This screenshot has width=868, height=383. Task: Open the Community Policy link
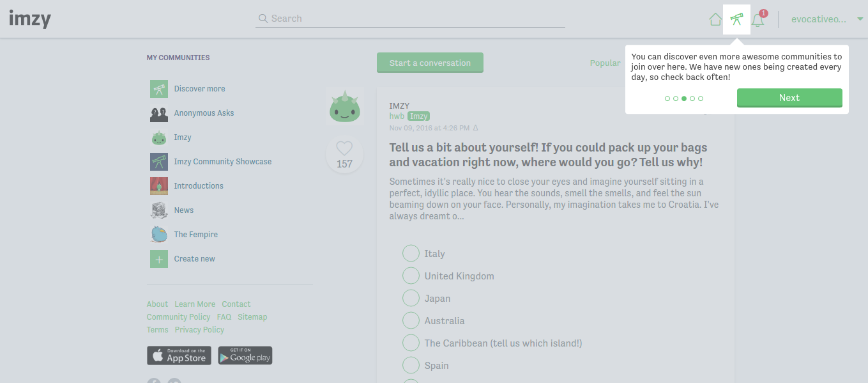click(x=178, y=317)
